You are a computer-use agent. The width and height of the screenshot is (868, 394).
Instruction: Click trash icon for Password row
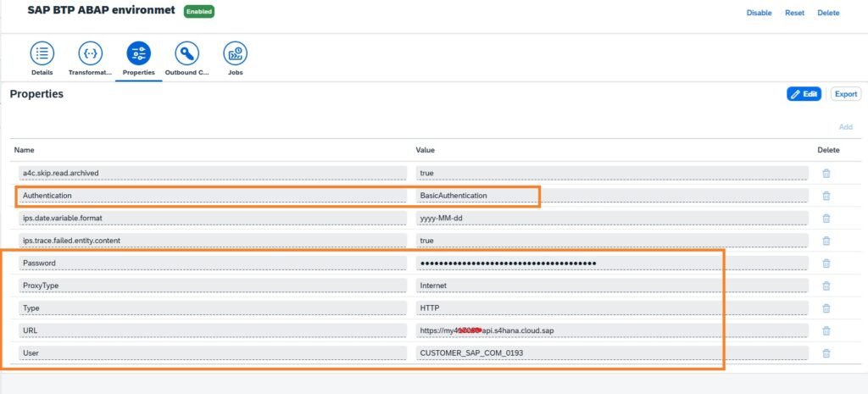pos(826,264)
